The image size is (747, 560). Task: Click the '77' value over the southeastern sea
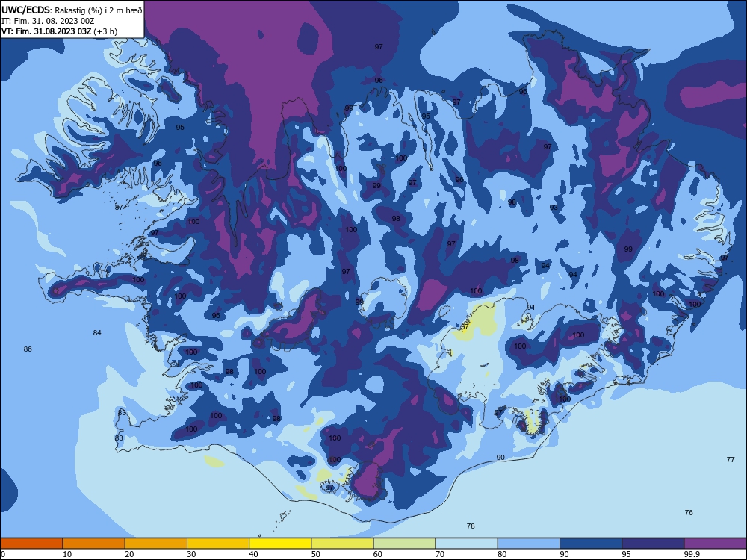click(731, 460)
